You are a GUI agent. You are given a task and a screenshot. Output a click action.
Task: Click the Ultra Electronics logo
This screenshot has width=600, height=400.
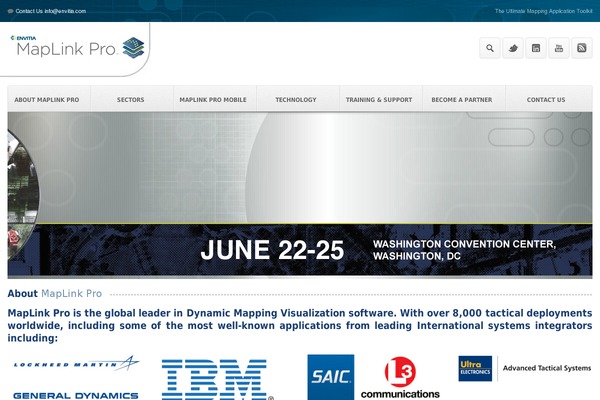point(475,369)
